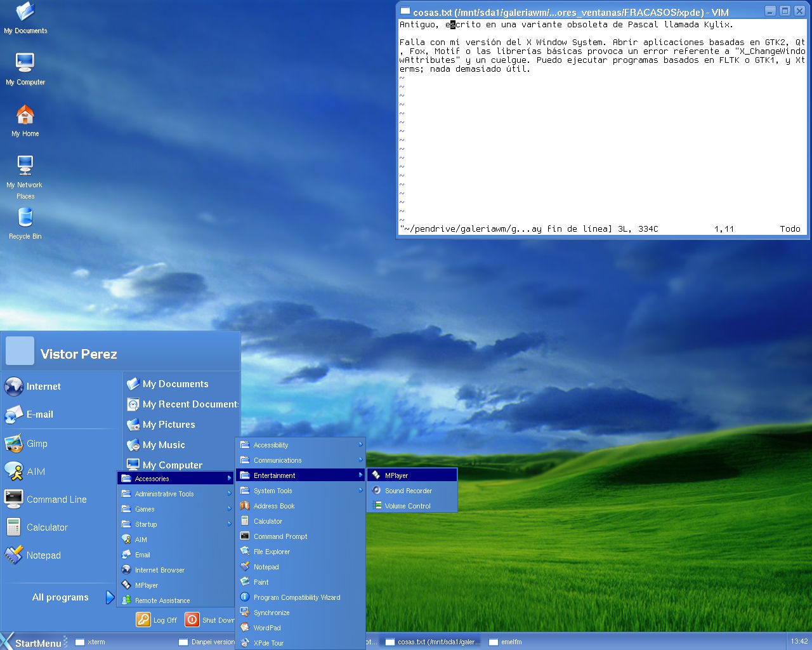Open WordPad from the Accessories submenu
The height and width of the screenshot is (650, 812).
click(x=301, y=627)
